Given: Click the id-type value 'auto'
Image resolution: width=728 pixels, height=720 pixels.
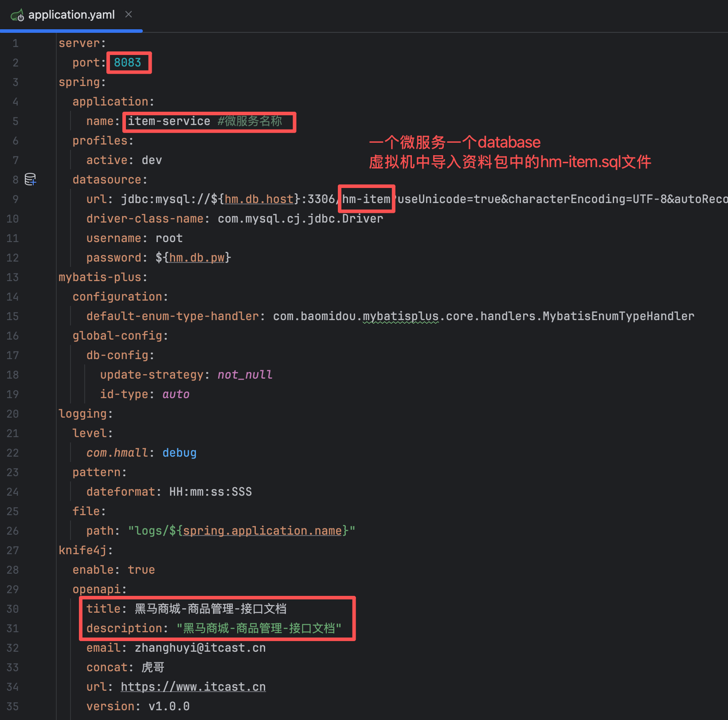Looking at the screenshot, I should [x=176, y=394].
